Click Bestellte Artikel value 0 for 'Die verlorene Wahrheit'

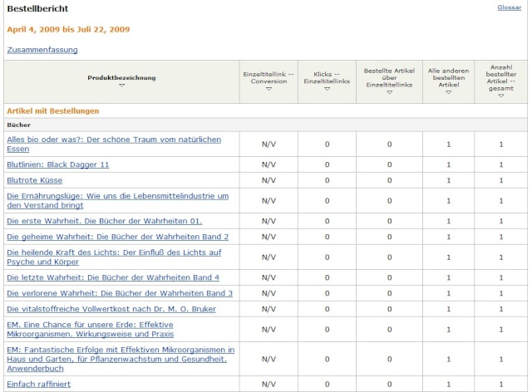tap(390, 293)
